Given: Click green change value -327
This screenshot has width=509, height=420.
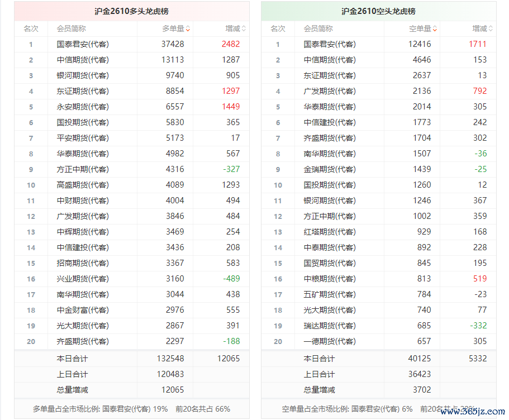Looking at the screenshot, I should point(231,169).
